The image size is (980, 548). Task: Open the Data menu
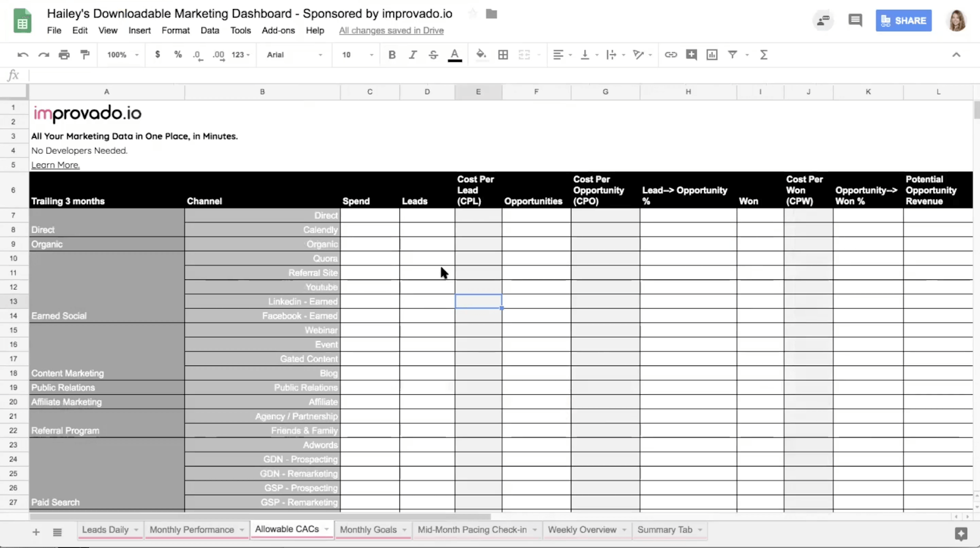(x=210, y=30)
